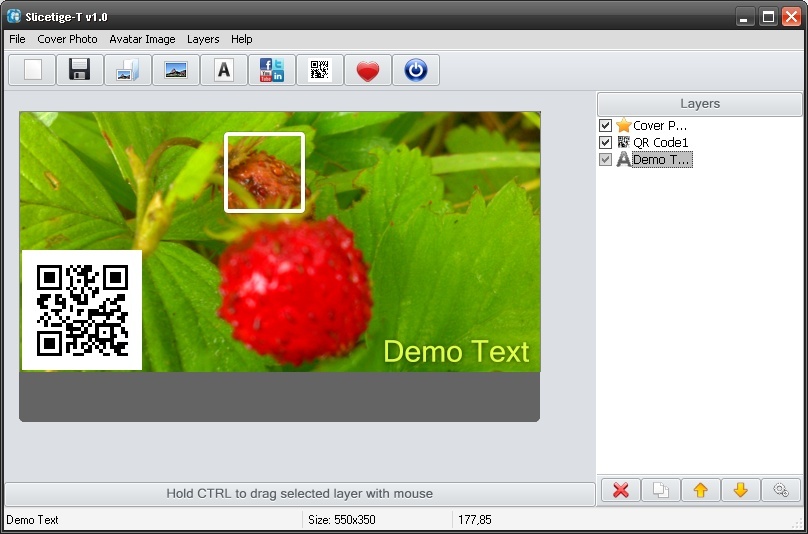Open the Cover Photo menu

(x=68, y=39)
